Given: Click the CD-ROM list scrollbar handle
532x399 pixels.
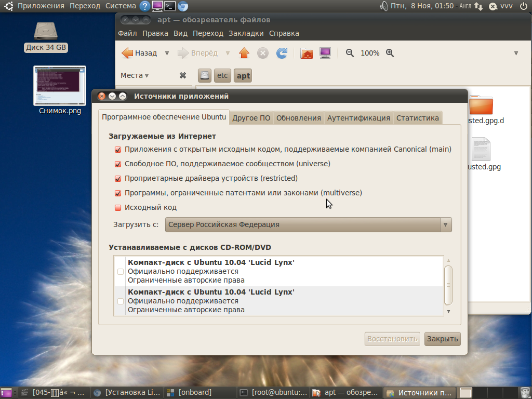Looking at the screenshot, I should 448,285.
